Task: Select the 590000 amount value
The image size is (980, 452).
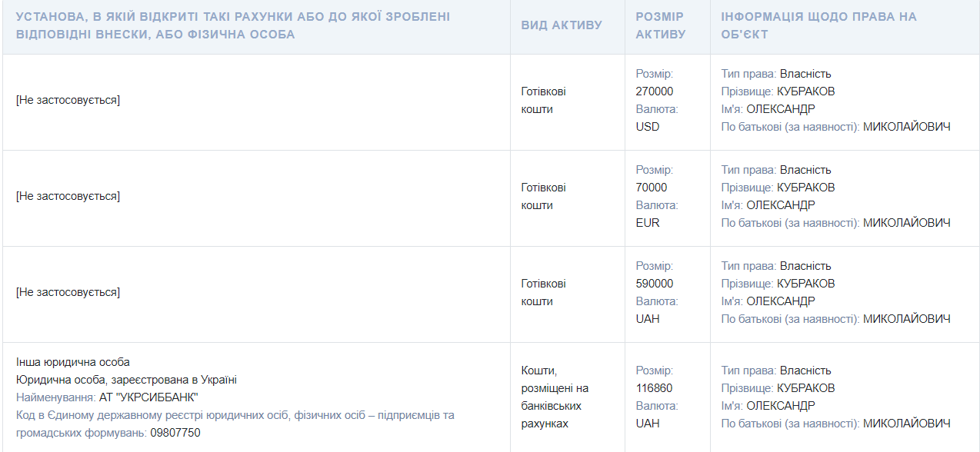Action: (x=655, y=284)
